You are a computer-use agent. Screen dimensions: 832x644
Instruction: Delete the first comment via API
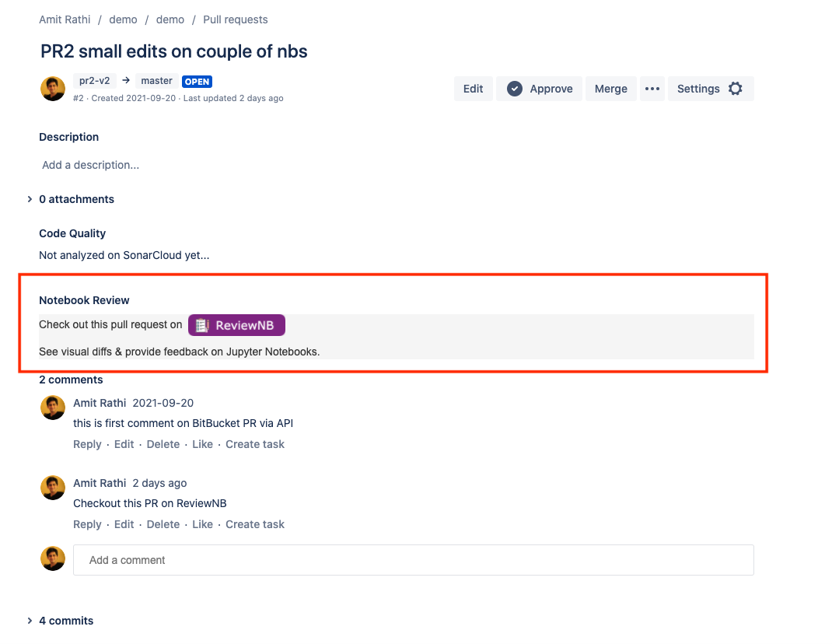[x=163, y=444]
